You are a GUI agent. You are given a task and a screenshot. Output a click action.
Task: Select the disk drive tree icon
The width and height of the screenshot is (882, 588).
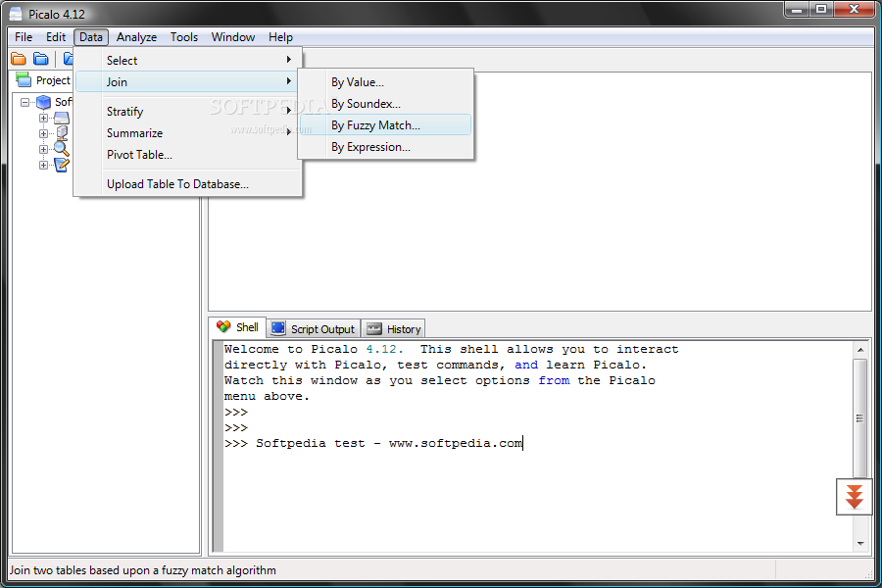click(x=62, y=118)
